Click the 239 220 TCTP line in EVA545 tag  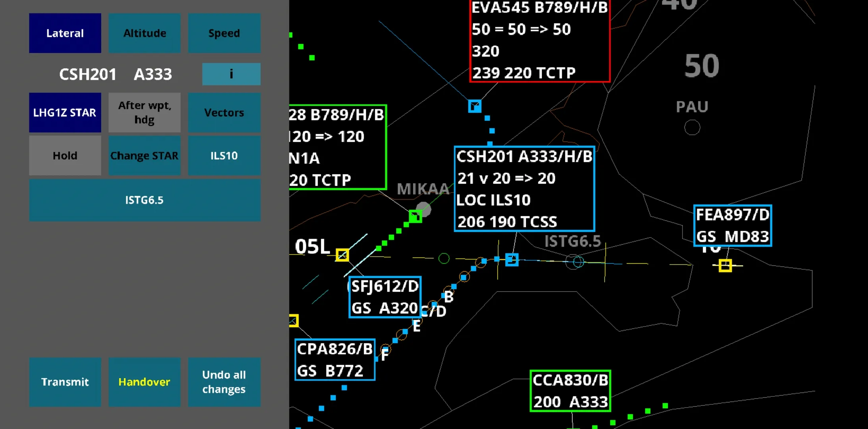[x=524, y=73]
